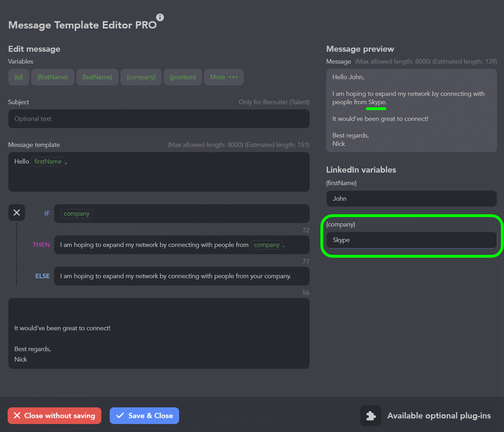Click the Close without saving button
The height and width of the screenshot is (432, 504).
[54, 415]
